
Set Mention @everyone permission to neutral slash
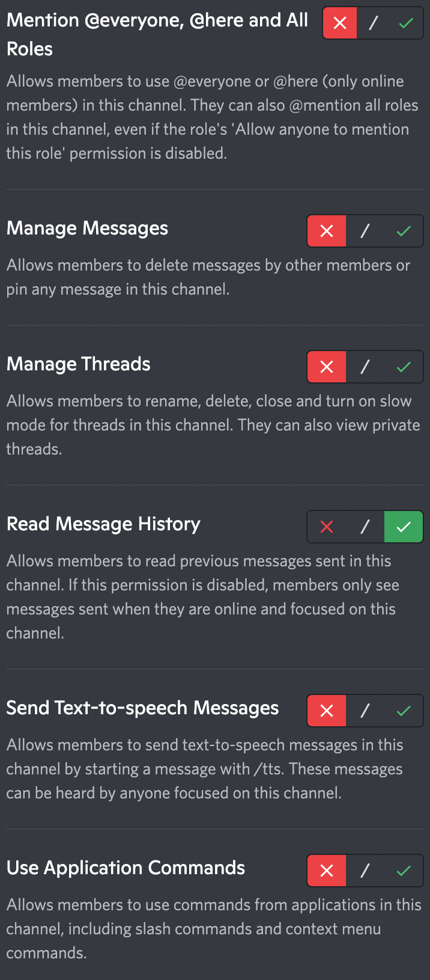coord(373,23)
